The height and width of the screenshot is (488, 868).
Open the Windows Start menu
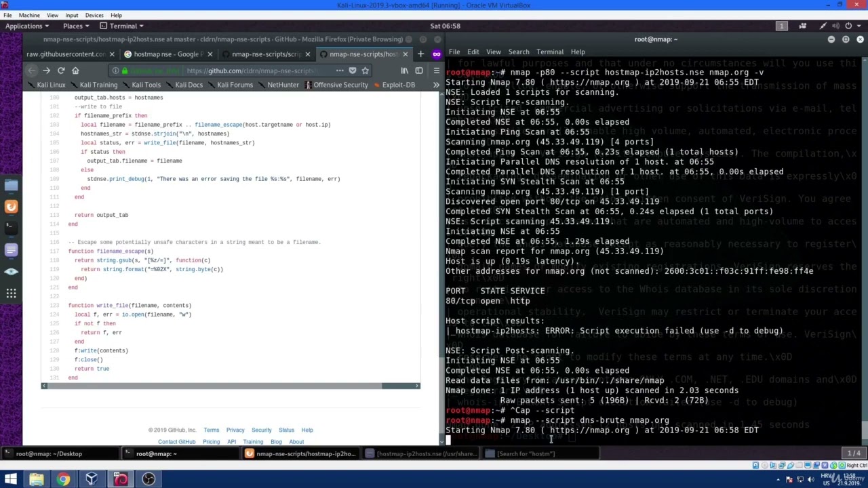[x=10, y=479]
